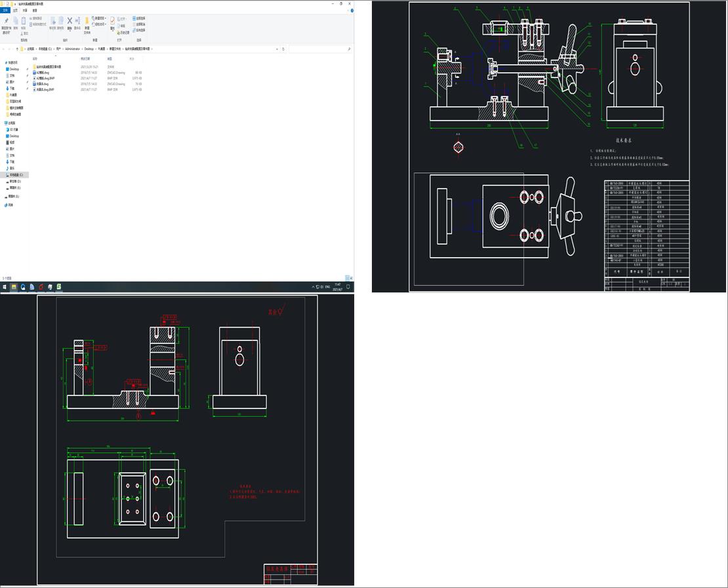Expand the New item (新建项目) dropdown

(99, 18)
